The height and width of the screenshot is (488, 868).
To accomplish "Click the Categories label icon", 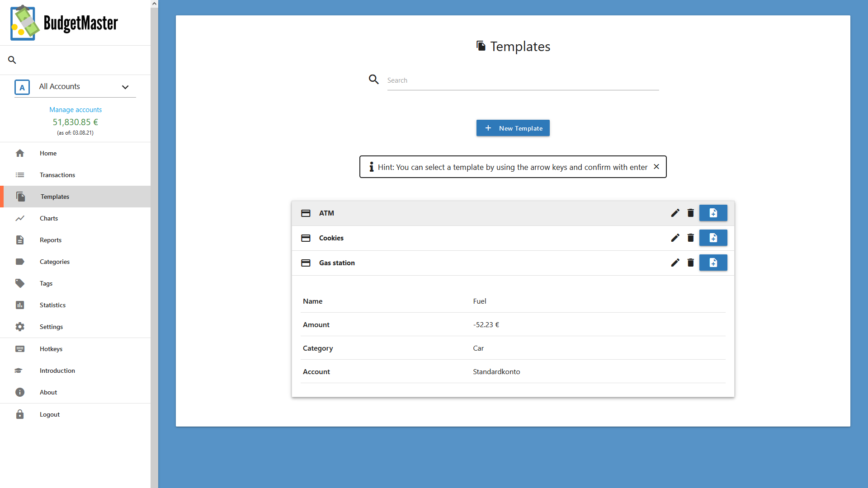I will pos(20,262).
